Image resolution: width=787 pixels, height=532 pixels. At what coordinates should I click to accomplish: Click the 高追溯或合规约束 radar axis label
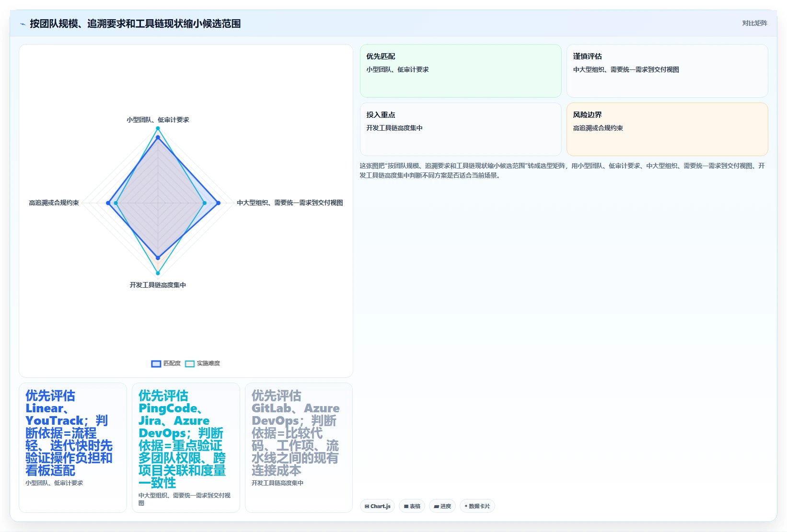(x=54, y=203)
